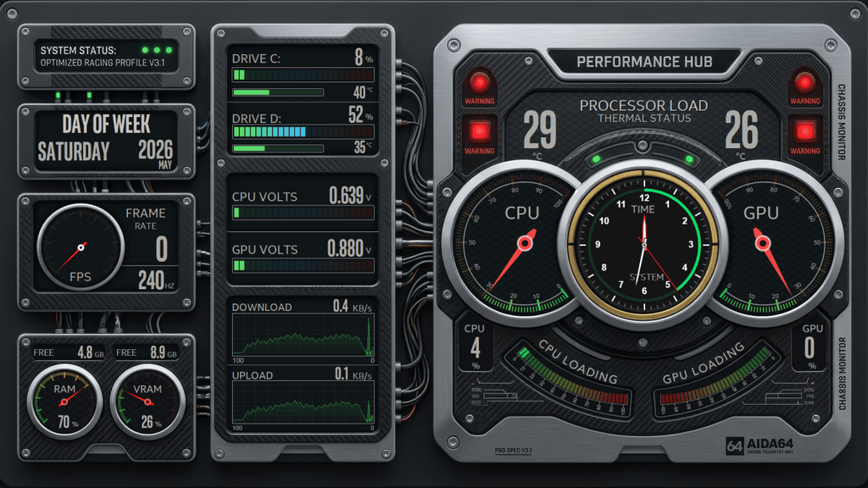Click the 2026 year value
Image resolution: width=868 pixels, height=488 pixels.
(156, 149)
